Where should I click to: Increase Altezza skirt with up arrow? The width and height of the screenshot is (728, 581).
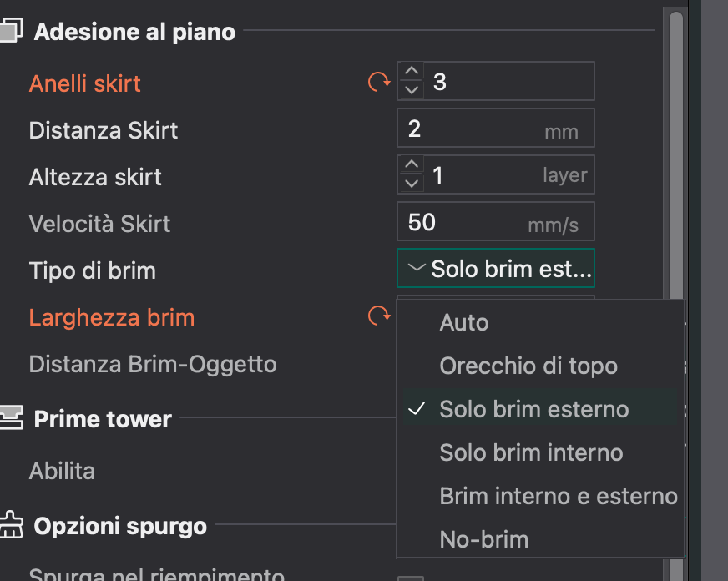point(411,166)
